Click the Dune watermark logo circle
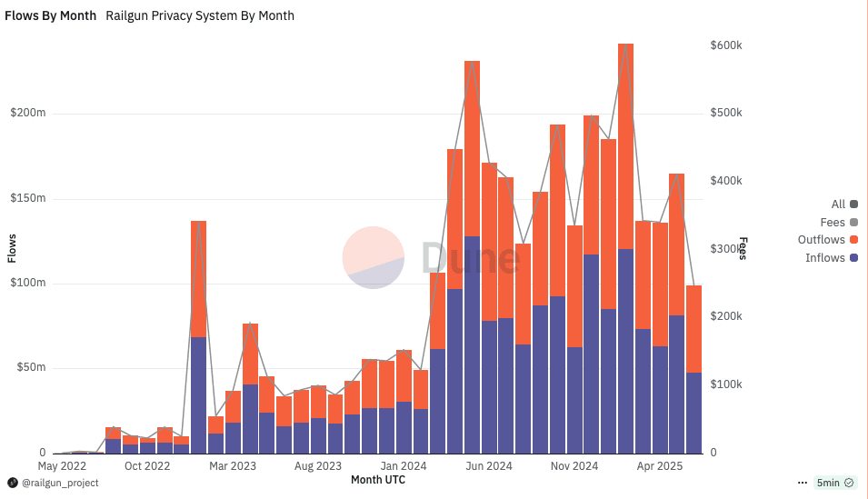The width and height of the screenshot is (868, 499). click(x=374, y=258)
